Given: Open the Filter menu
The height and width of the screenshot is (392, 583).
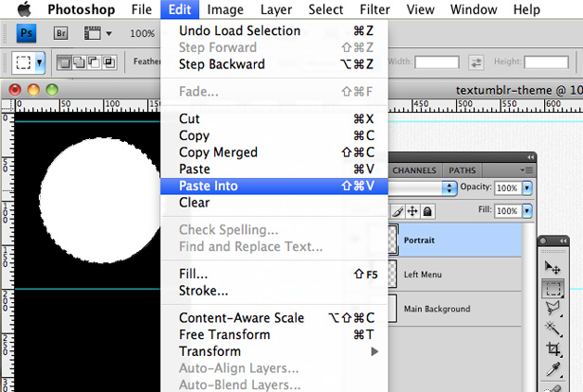Looking at the screenshot, I should point(374,9).
